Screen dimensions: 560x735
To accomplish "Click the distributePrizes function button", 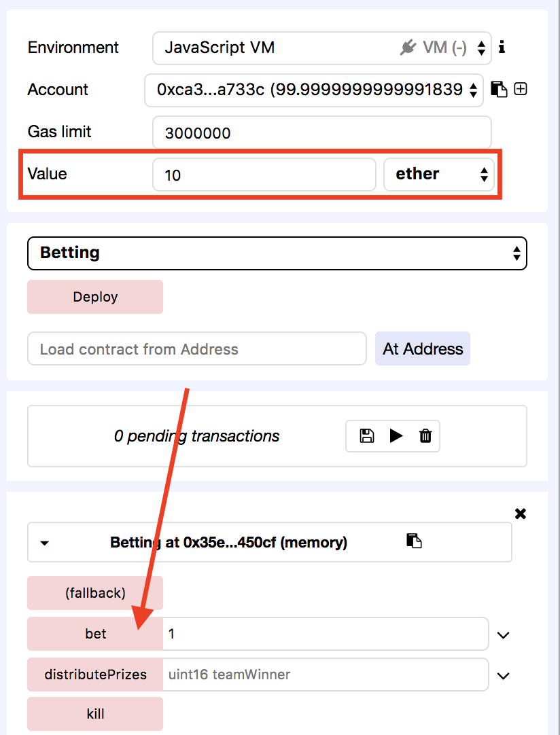I will pos(95,675).
